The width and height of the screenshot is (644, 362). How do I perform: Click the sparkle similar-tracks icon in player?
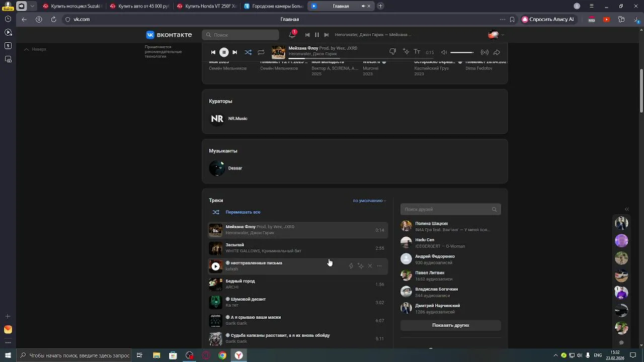(406, 52)
